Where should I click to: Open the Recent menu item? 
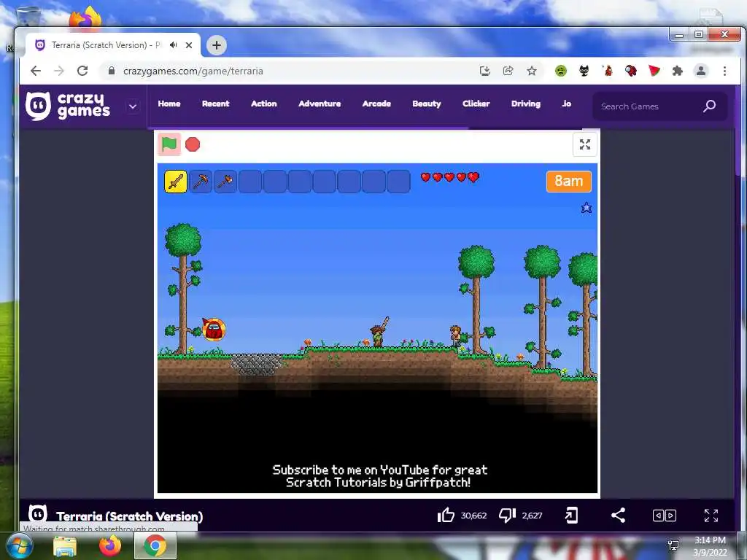(215, 104)
